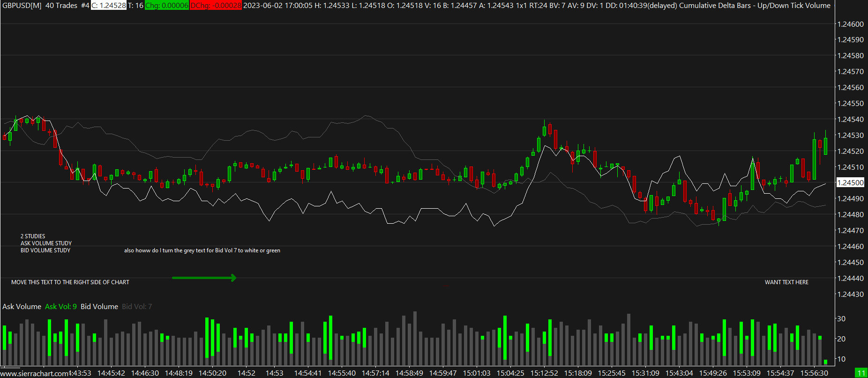Image resolution: width=868 pixels, height=378 pixels.
Task: Click the 1.24520 price scale label
Action: (850, 151)
